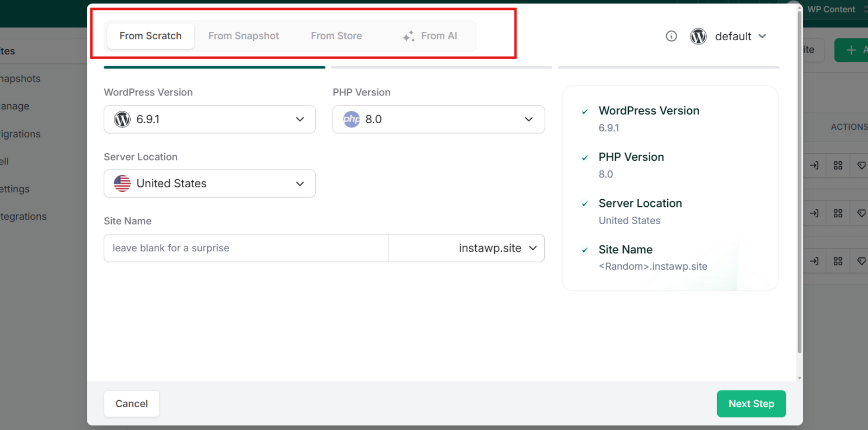Screen dimensions: 868x430
Task: Click the US flag icon in Server Location
Action: click(122, 184)
